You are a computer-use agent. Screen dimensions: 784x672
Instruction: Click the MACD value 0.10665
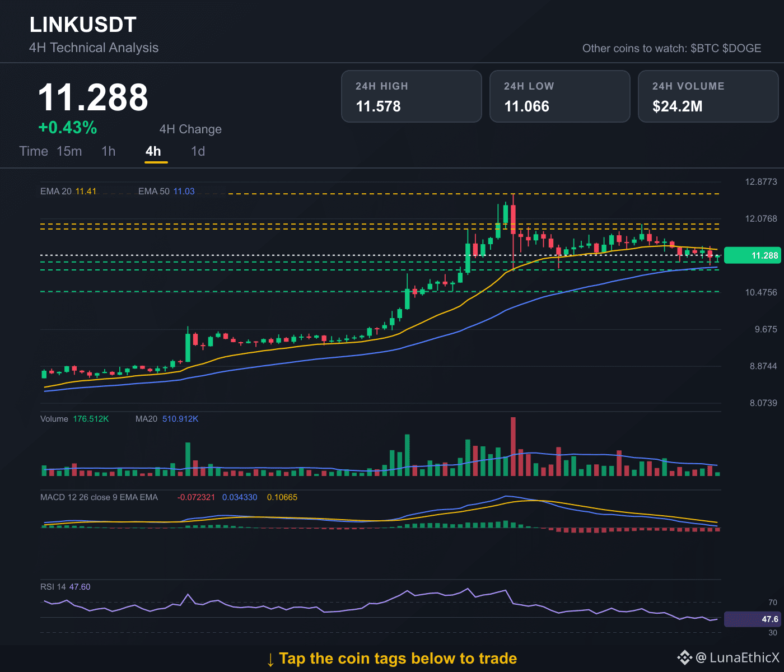[282, 497]
